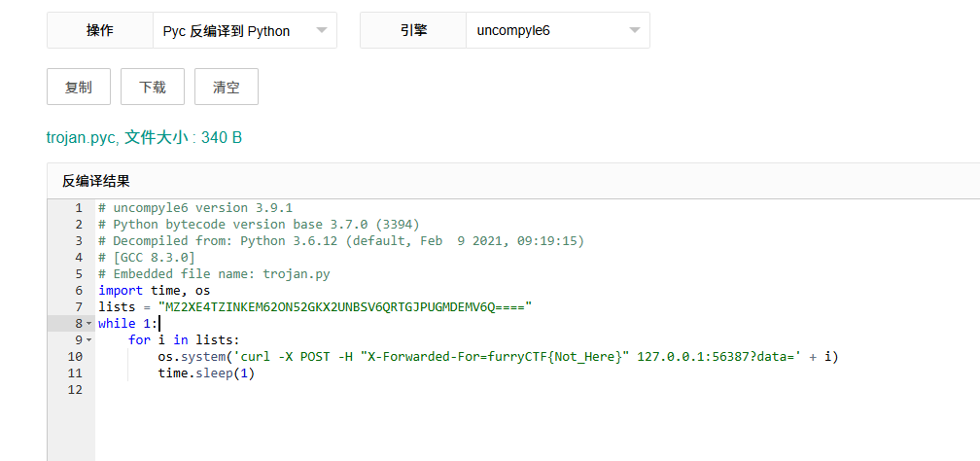Image resolution: width=980 pixels, height=461 pixels.
Task: Clear the output with the 清空 button
Action: click(226, 87)
